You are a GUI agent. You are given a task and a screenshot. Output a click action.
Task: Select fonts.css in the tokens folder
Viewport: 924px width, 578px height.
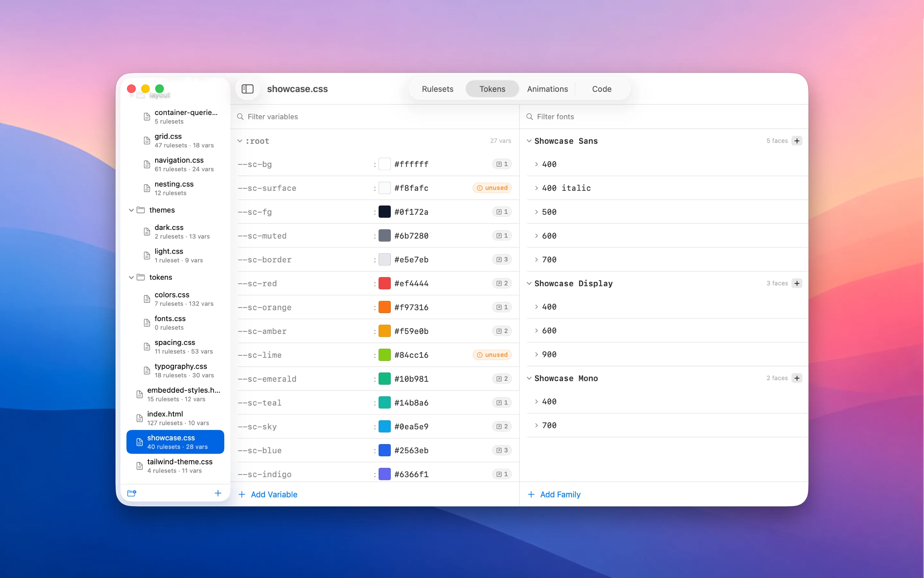click(x=175, y=323)
